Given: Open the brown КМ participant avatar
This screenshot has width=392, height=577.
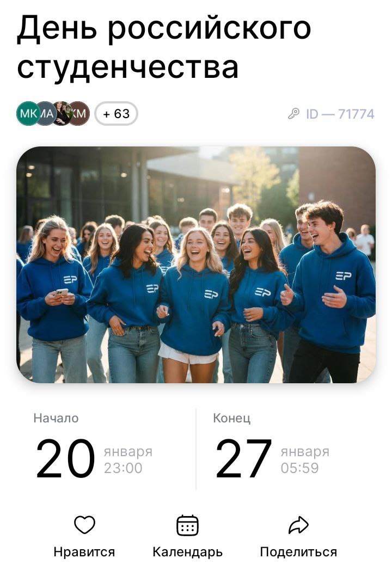Looking at the screenshot, I should tap(79, 113).
